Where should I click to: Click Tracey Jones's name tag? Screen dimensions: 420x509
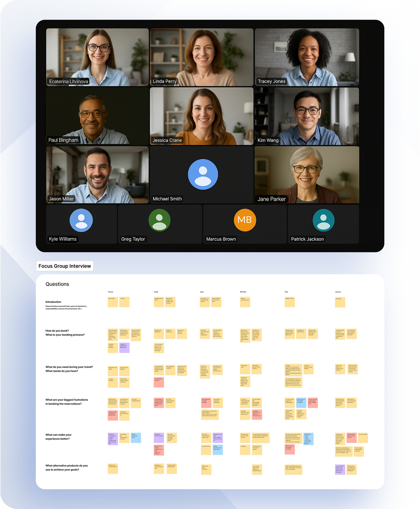coord(271,81)
